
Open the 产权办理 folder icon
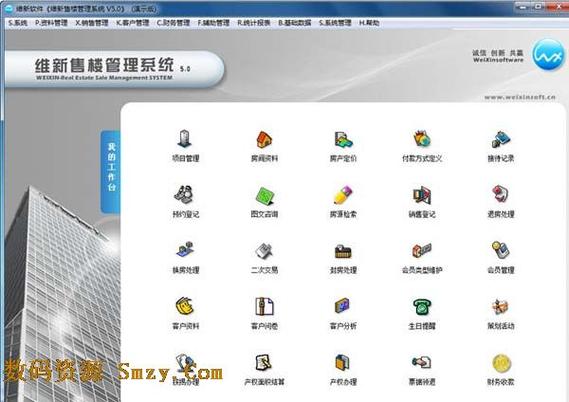(x=343, y=362)
